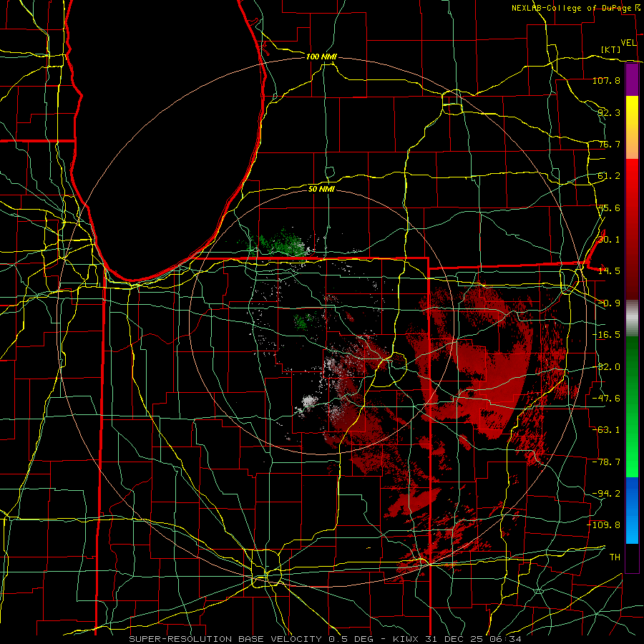Pick the gray segment of the color bar
Screen dimensions: 644x644
tap(632, 318)
